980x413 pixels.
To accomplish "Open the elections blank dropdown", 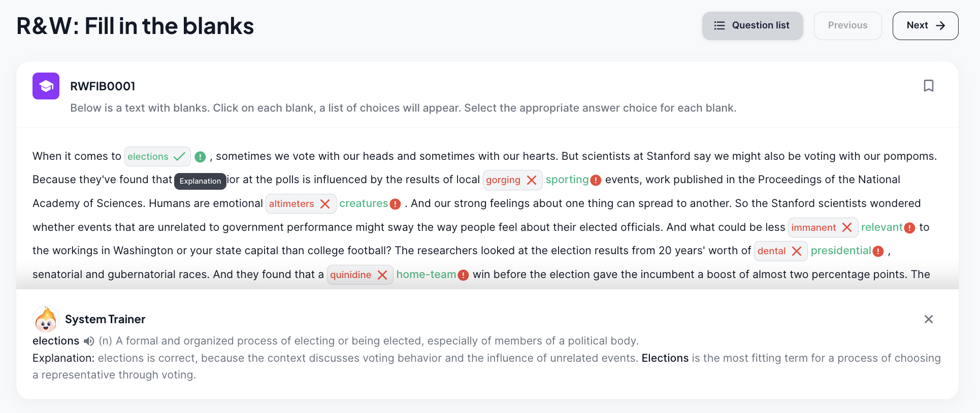I will pyautogui.click(x=157, y=156).
